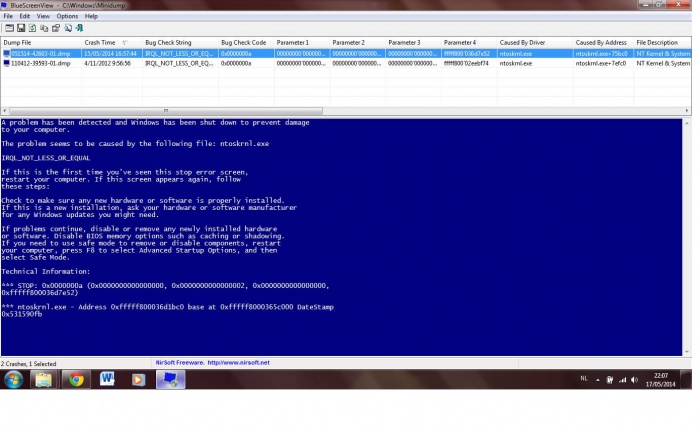Click the horizontal scrollbar thumb in the list
Screen dimensions: 700x432
click(x=166, y=110)
